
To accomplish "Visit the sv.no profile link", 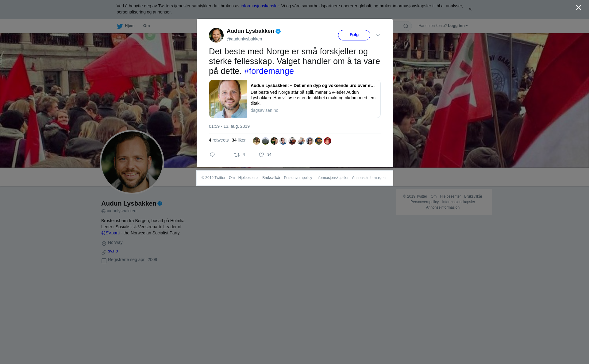I will click(x=113, y=251).
